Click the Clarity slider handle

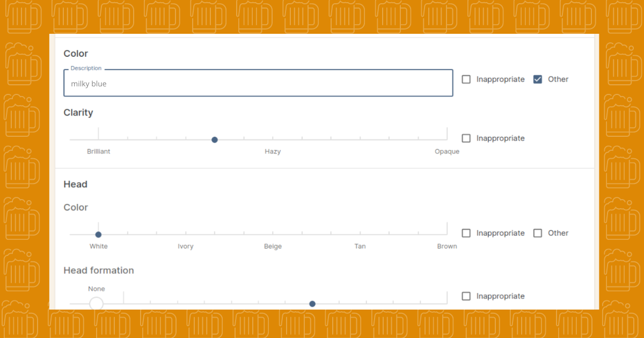tap(215, 140)
